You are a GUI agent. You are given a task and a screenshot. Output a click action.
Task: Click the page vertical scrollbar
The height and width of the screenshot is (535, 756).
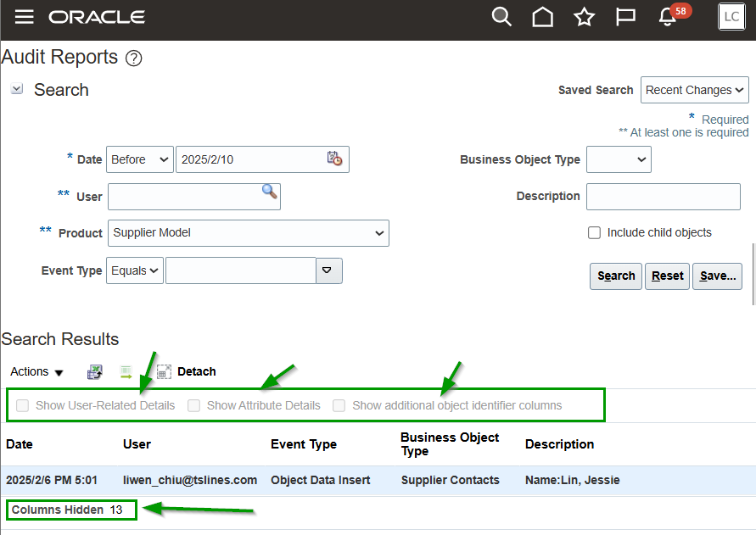753,275
